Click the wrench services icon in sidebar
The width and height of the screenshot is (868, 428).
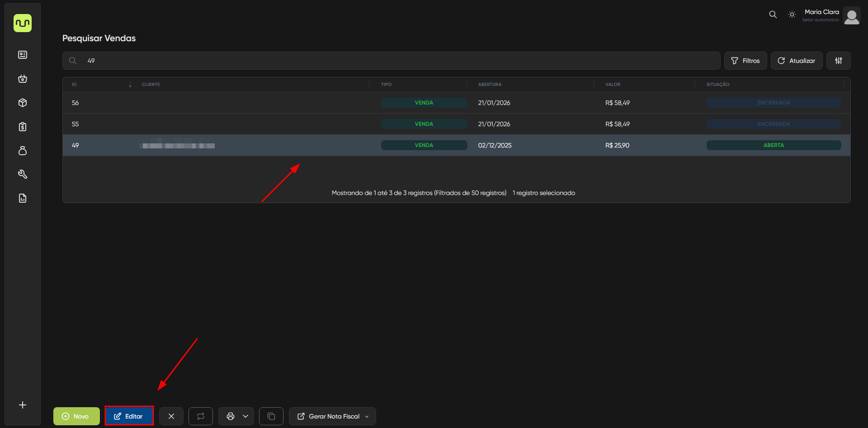[23, 174]
